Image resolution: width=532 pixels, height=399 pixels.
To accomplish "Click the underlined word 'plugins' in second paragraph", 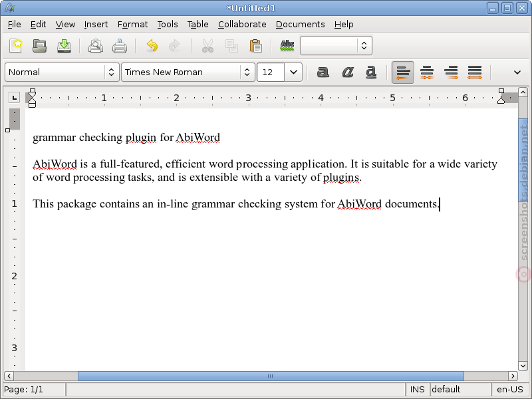I will tap(340, 178).
